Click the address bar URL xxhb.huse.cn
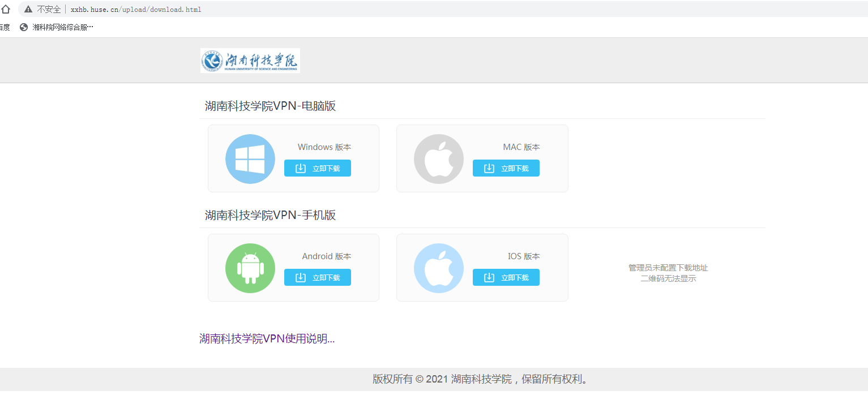This screenshot has height=395, width=868. click(x=136, y=10)
